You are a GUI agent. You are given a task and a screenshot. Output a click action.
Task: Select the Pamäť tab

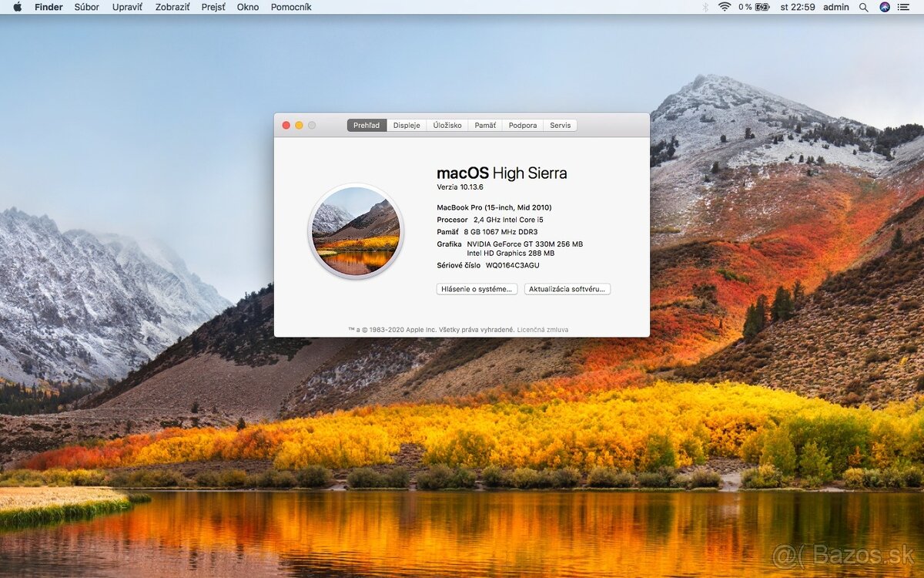click(484, 125)
